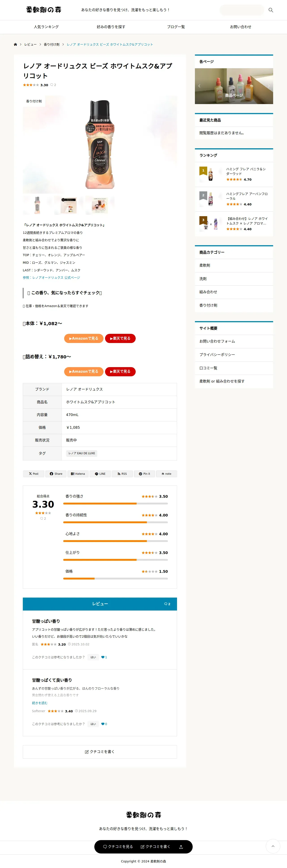
Task: Open 【組み合わせ】レノア ホワイトムスク ranking item
Action: [234, 224]
